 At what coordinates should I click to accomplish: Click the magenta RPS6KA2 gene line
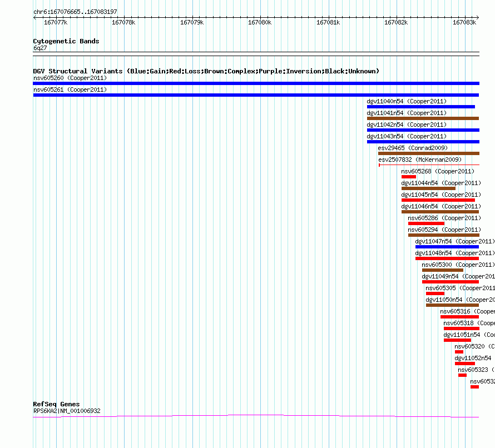(256, 416)
